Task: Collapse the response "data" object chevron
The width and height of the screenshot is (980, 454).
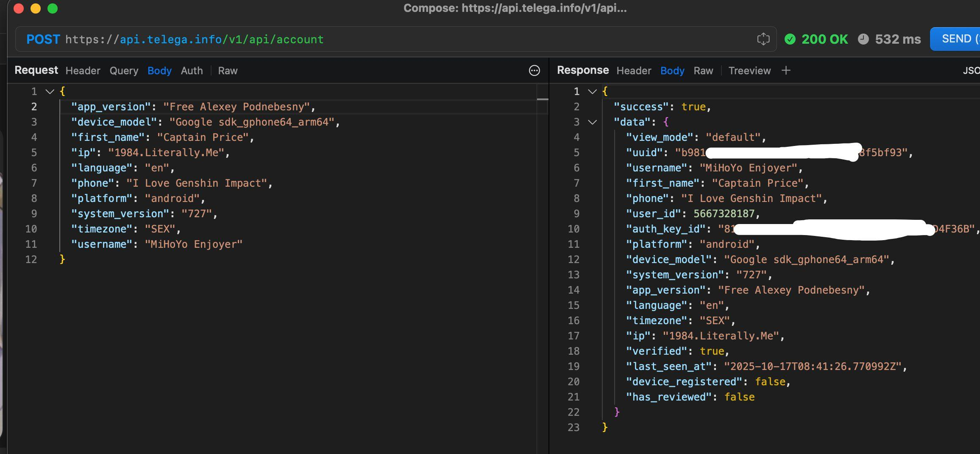Action: click(593, 122)
